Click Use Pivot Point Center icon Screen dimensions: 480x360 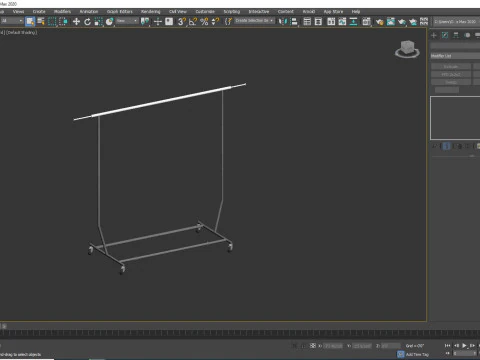pyautogui.click(x=145, y=22)
